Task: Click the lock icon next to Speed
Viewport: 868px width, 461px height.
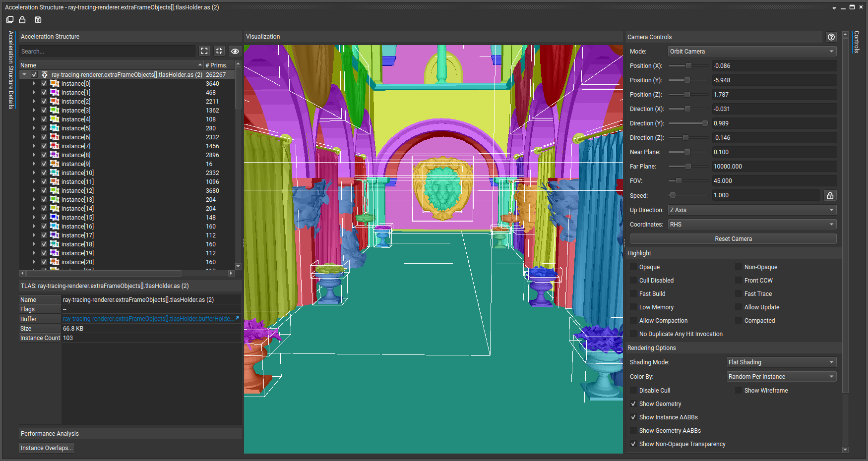Action: coord(830,195)
